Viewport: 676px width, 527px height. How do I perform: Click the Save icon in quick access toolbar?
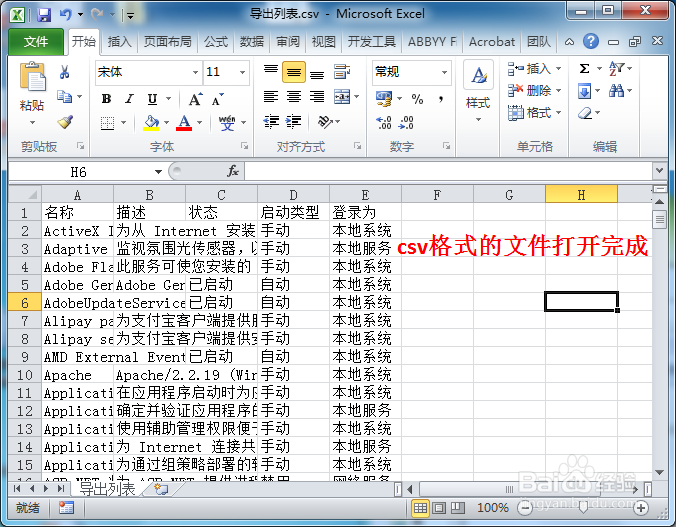[44, 15]
